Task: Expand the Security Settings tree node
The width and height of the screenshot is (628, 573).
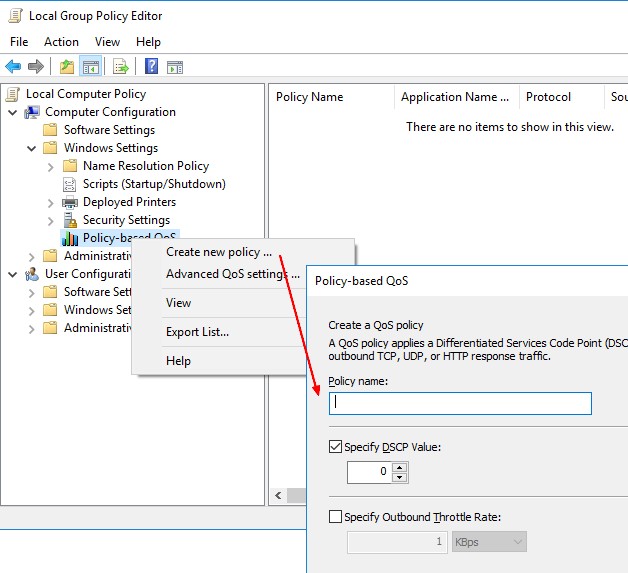Action: point(50,220)
